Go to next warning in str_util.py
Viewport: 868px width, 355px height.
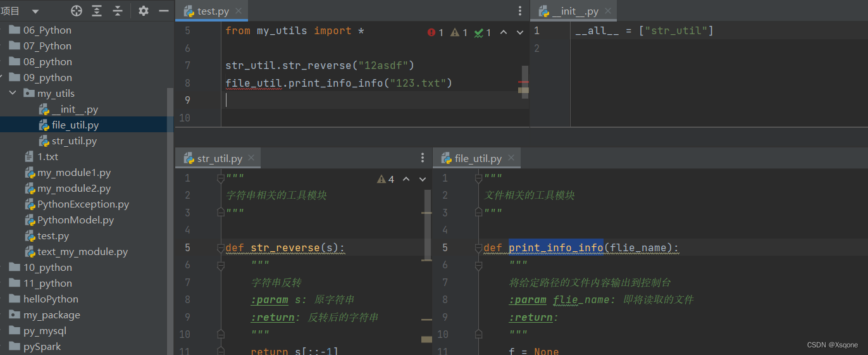pyautogui.click(x=423, y=179)
